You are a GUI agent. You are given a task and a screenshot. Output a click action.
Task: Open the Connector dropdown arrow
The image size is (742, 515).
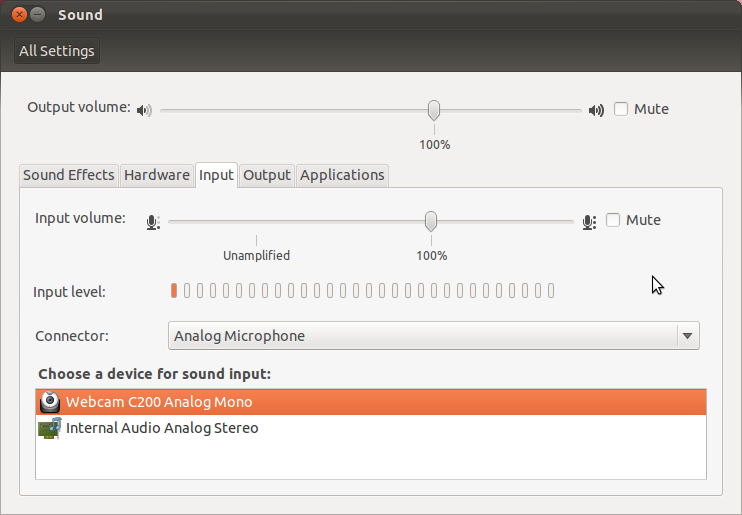(x=687, y=336)
